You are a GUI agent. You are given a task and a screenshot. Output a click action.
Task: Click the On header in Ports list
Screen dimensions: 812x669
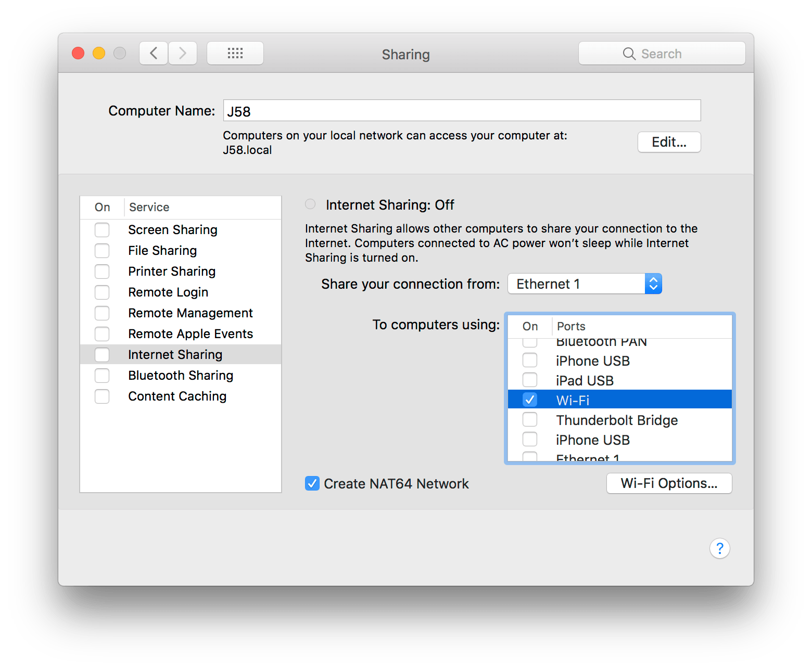[x=530, y=326]
